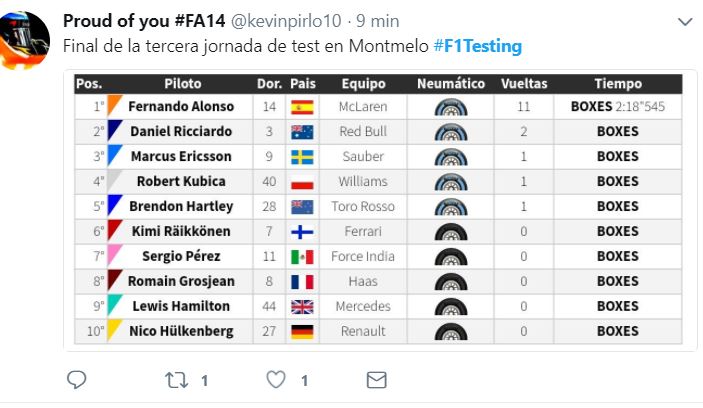Click the Finland flag beside Räikkönen
The width and height of the screenshot is (703, 408).
pyautogui.click(x=302, y=232)
